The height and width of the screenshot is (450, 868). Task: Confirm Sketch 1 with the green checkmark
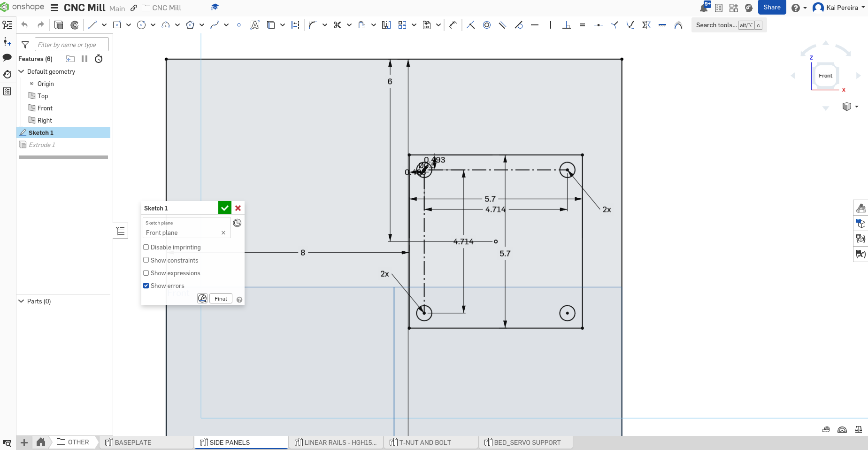[224, 208]
